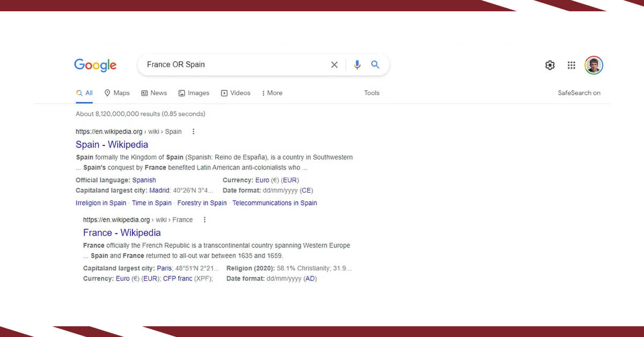Click the 'Religion (2020):' label in France result
The width and height of the screenshot is (644, 337).
click(x=251, y=268)
